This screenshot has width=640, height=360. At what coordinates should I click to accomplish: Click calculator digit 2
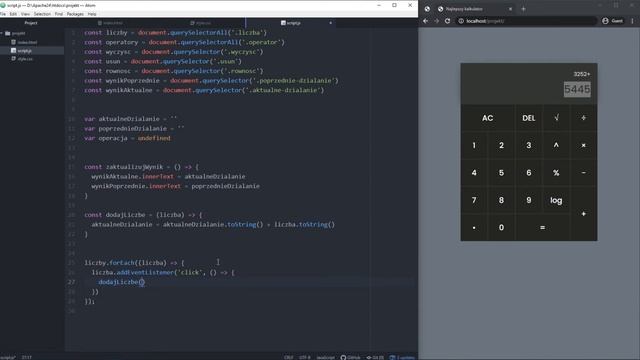[x=501, y=145]
